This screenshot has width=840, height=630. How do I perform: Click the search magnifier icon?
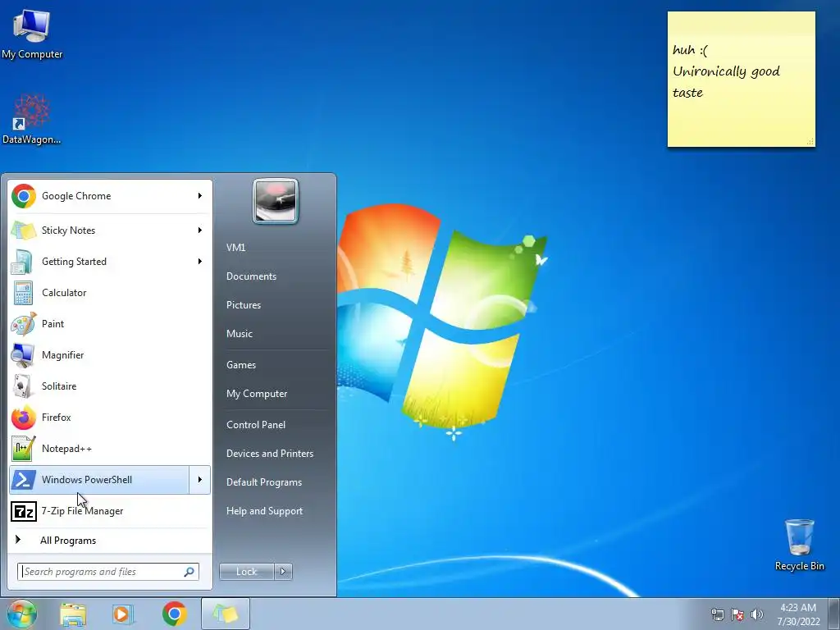coord(189,572)
